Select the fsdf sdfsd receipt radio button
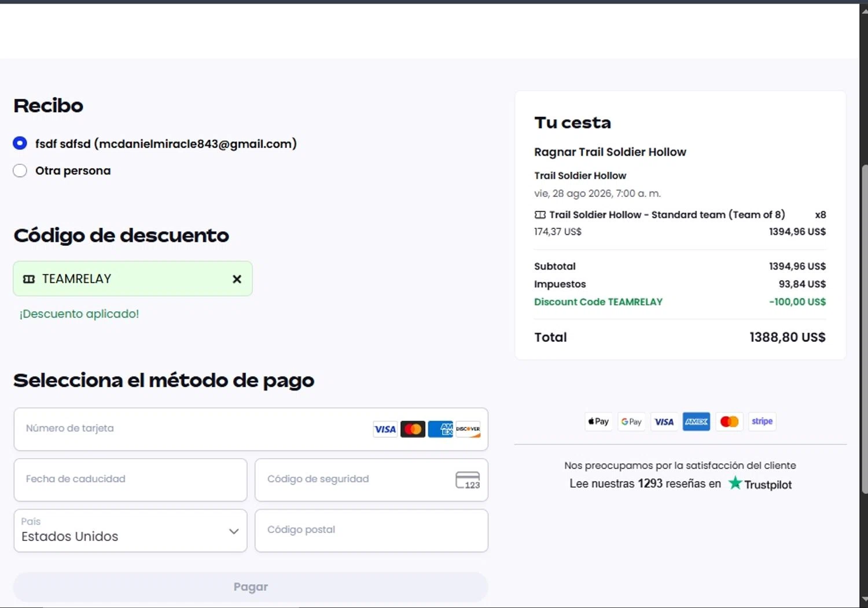Screen dimensions: 868x608 click(x=20, y=143)
